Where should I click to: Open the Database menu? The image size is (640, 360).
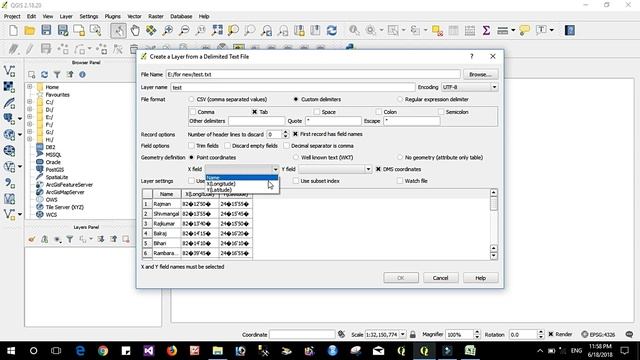[x=181, y=16]
